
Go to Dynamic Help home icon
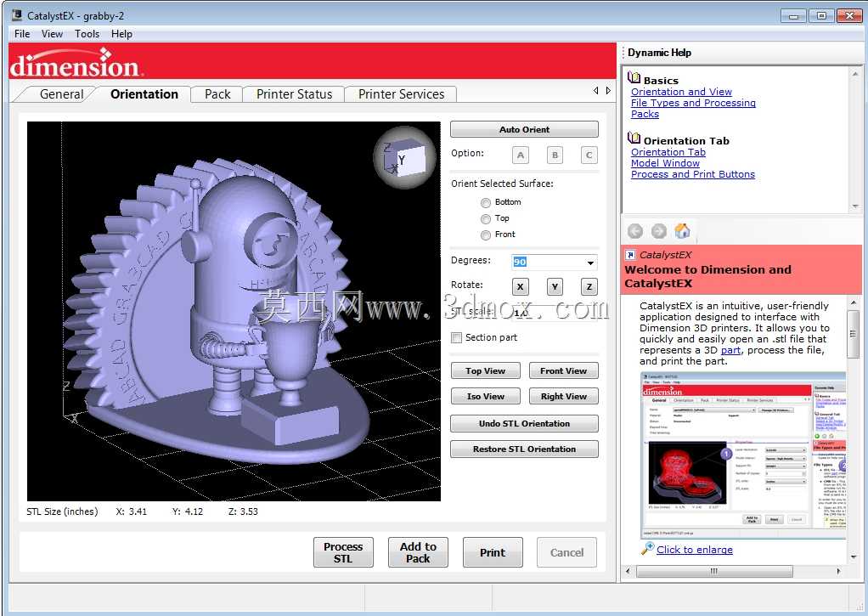[x=683, y=230]
